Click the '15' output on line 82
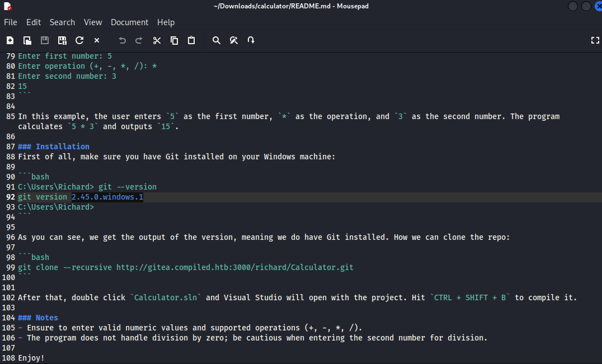Screen dimensions: 602x364 22,86
